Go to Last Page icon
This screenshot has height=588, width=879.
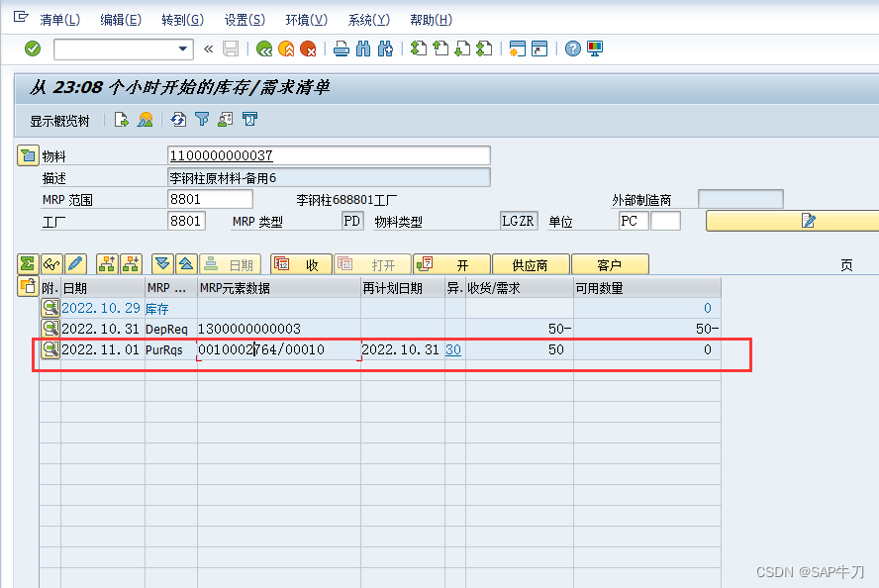484,49
